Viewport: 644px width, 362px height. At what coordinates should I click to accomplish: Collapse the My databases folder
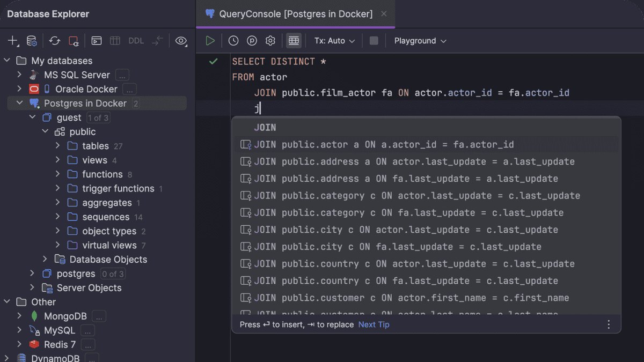click(7, 61)
